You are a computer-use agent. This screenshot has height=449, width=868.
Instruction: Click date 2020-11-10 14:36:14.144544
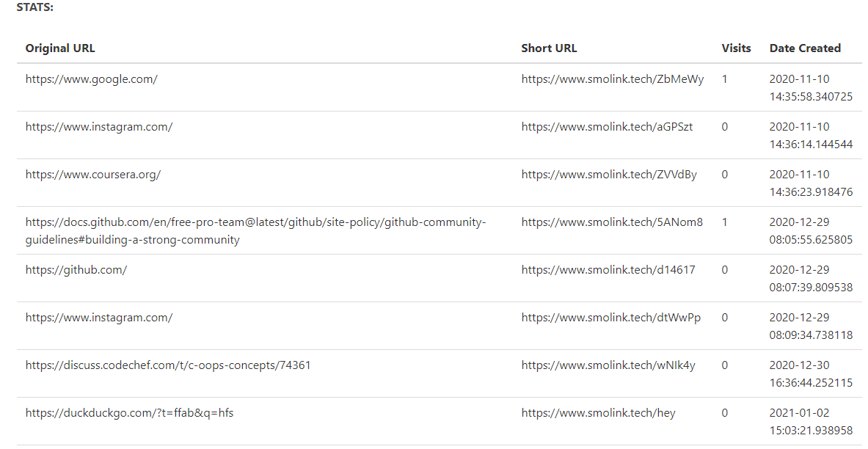pyautogui.click(x=811, y=135)
